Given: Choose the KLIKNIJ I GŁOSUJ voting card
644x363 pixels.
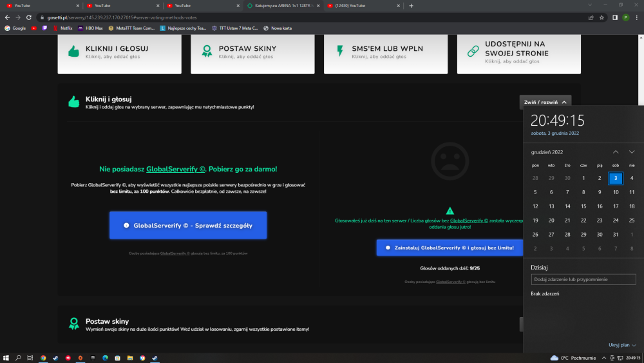Looking at the screenshot, I should coord(120,54).
